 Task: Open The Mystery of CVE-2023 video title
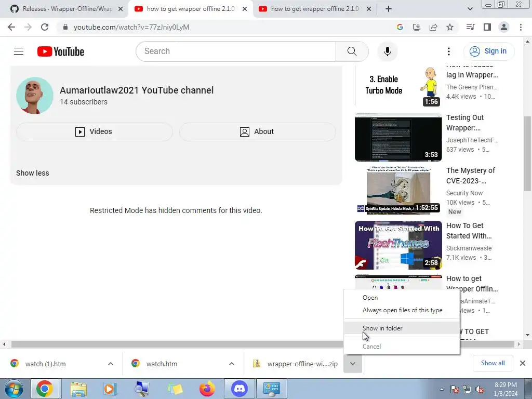[471, 176]
